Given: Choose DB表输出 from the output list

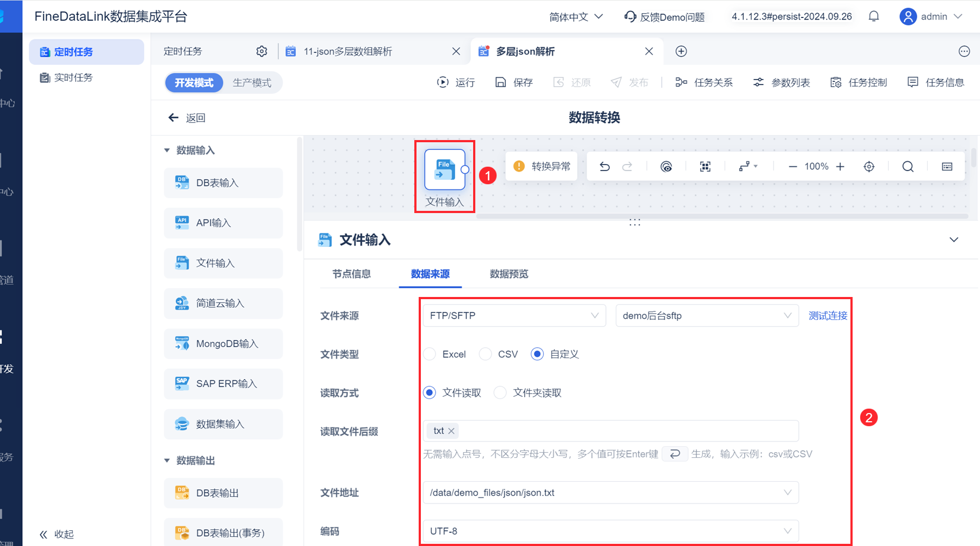Looking at the screenshot, I should click(x=223, y=493).
